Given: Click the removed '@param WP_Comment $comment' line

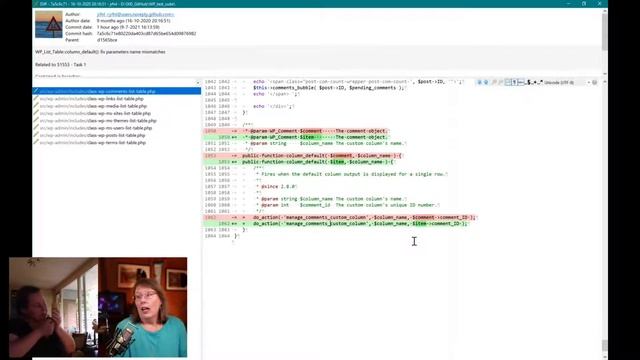Looking at the screenshot, I should tap(315, 131).
